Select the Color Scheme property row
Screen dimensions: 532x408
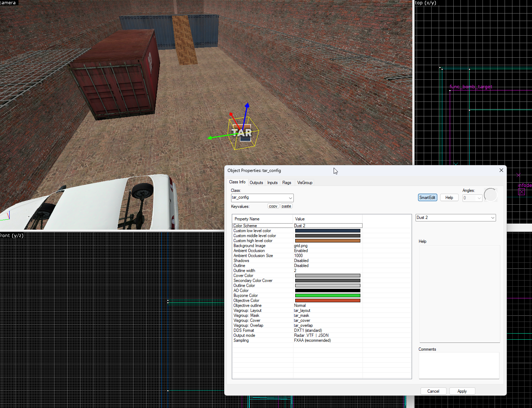pos(297,226)
